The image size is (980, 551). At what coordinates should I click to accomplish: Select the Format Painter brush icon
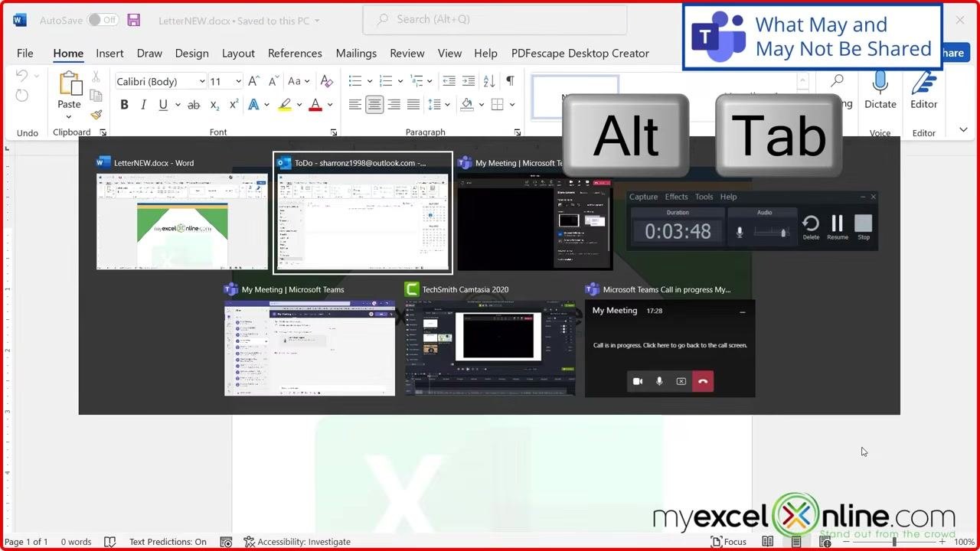tap(96, 115)
